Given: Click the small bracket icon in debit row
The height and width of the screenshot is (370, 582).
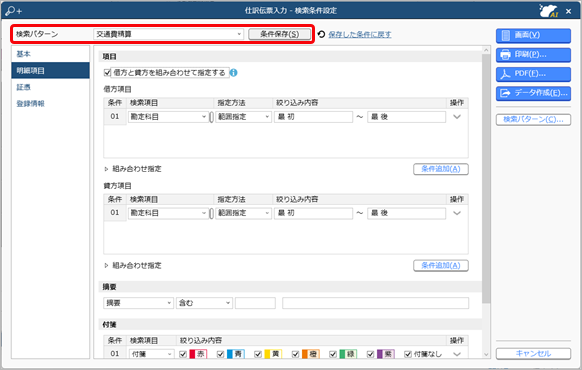Looking at the screenshot, I should click(212, 117).
